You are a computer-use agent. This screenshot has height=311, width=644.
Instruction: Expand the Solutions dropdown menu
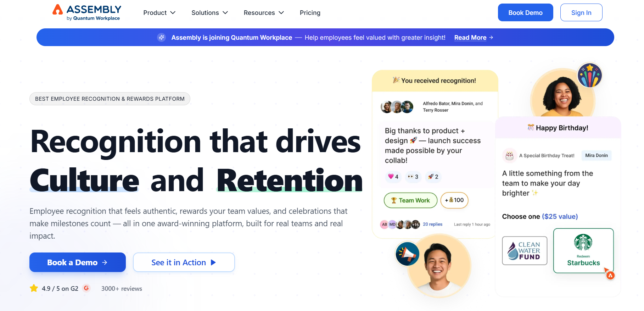[210, 13]
